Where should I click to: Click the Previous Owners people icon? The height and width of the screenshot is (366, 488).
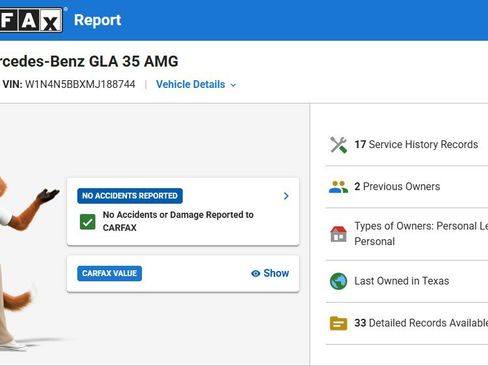point(338,187)
